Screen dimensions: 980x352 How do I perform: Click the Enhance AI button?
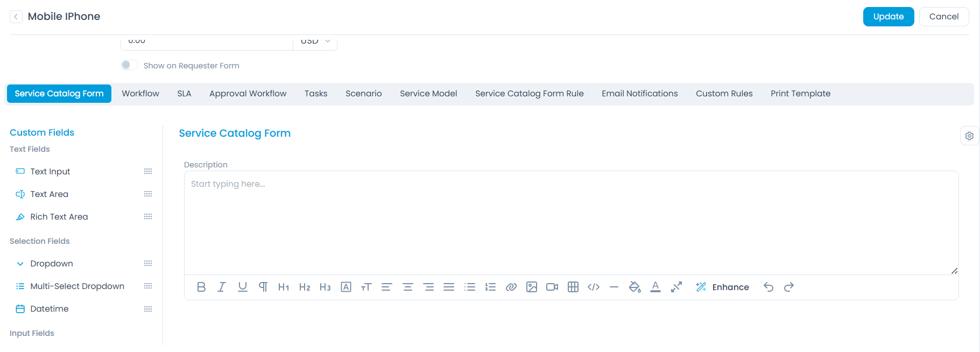[722, 287]
